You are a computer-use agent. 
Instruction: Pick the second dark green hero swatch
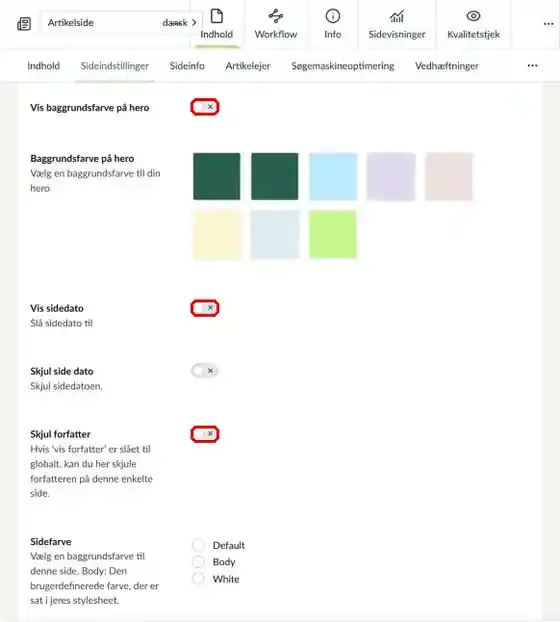[274, 176]
